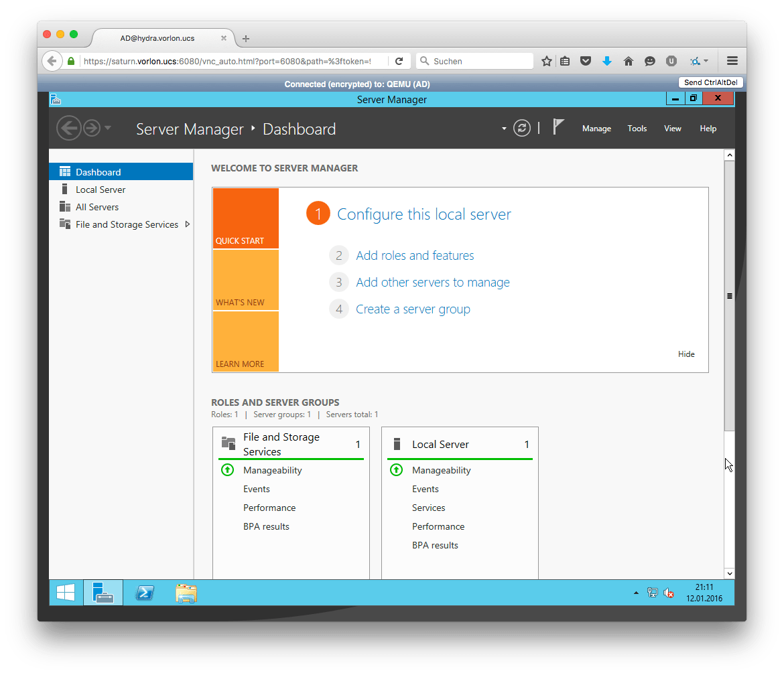The width and height of the screenshot is (784, 675).
Task: Hide the welcome tile
Action: click(x=686, y=354)
